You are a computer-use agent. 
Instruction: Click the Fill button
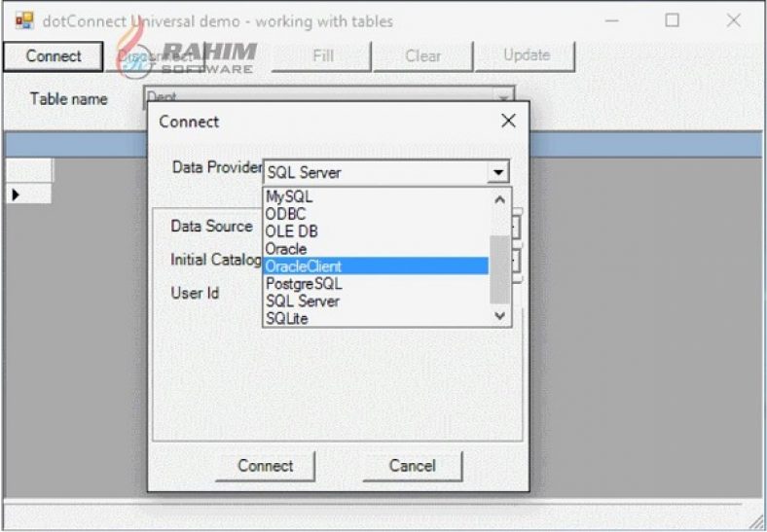[x=322, y=55]
